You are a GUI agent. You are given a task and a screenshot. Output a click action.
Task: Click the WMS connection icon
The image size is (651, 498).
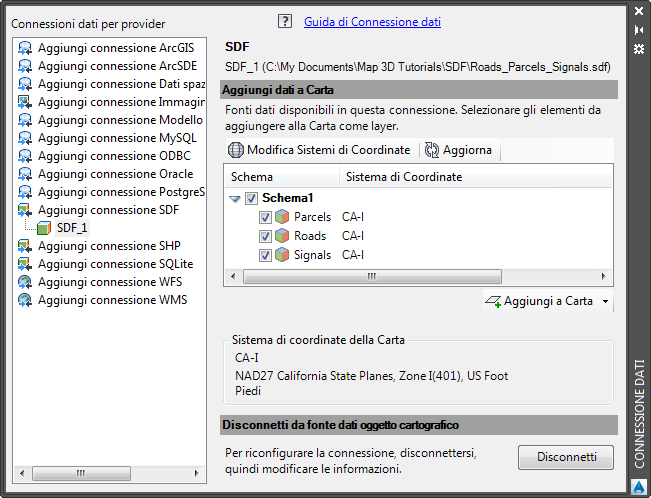[25, 300]
